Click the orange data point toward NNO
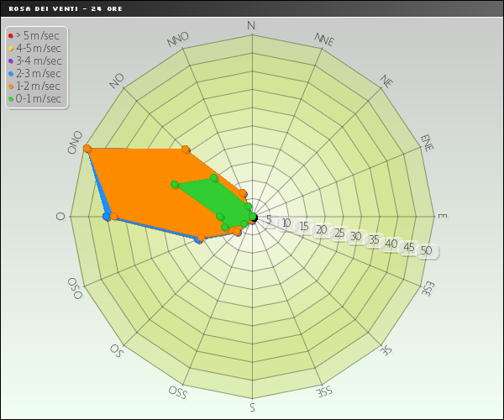This screenshot has width=504, height=420. 184,150
